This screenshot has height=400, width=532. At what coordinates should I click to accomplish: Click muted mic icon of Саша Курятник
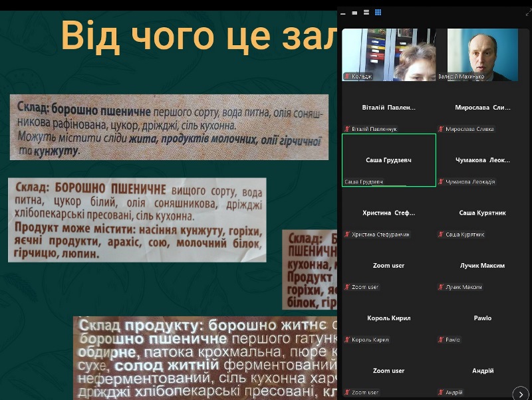coord(441,235)
